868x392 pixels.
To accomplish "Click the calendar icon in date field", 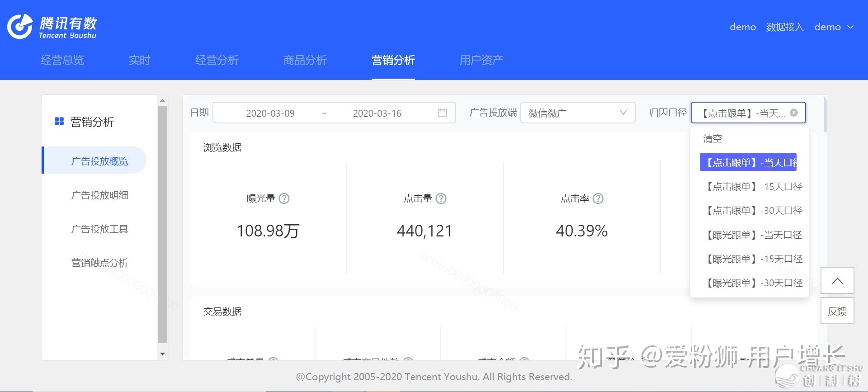I will click(x=442, y=113).
